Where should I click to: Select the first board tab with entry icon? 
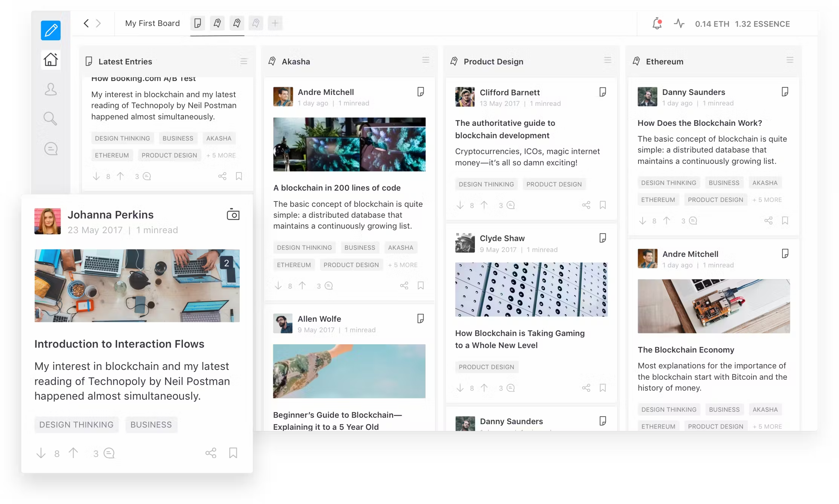pyautogui.click(x=198, y=23)
